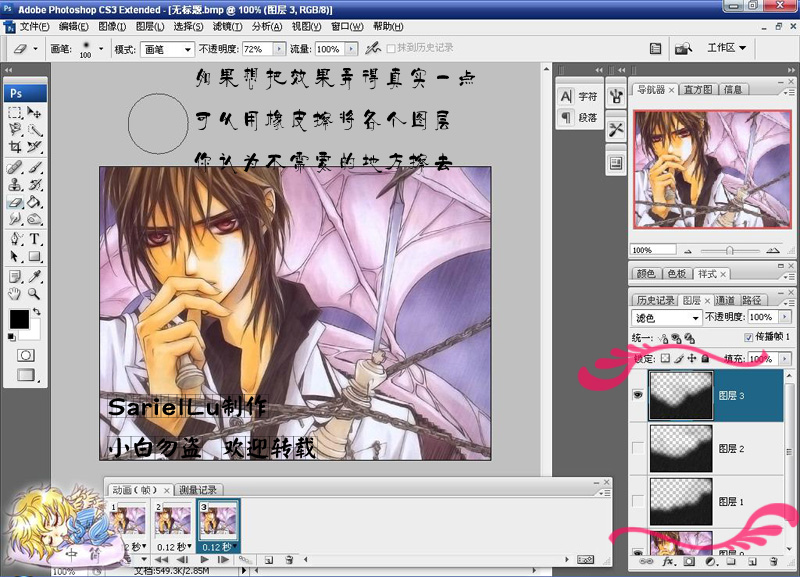The height and width of the screenshot is (577, 800).
Task: Open the 工作区 workspace dropdown
Action: pos(726,48)
